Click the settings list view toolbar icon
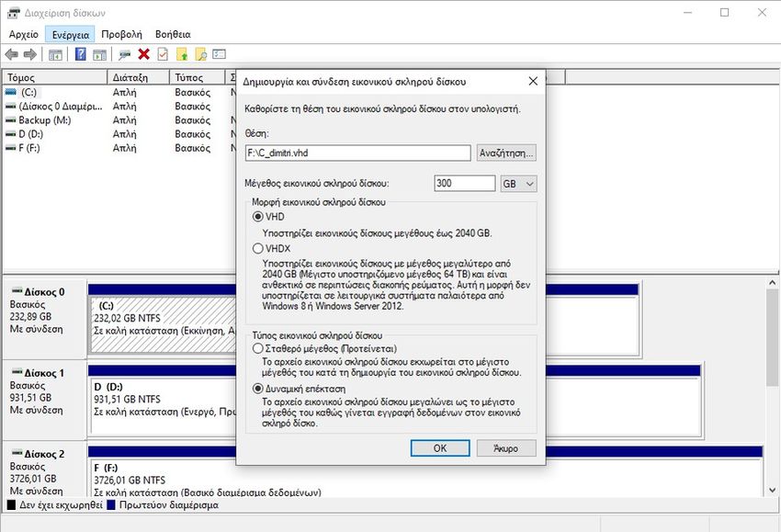781x532 pixels. click(x=220, y=54)
